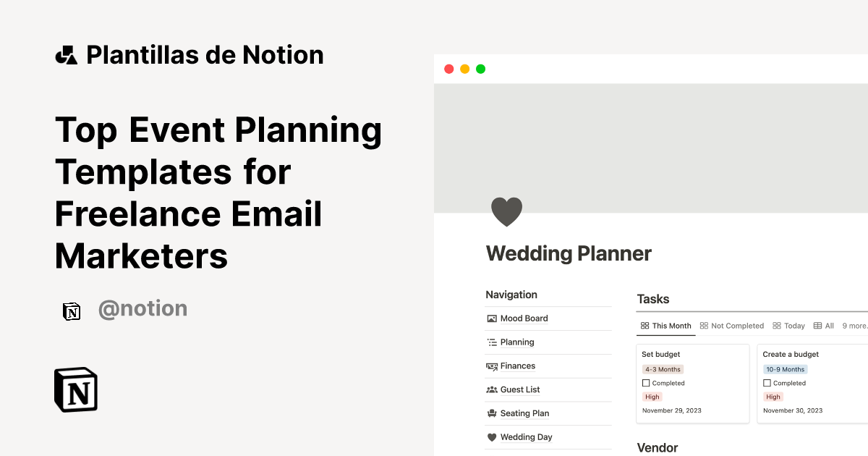Image resolution: width=868 pixels, height=456 pixels.
Task: Click the Guest List people icon
Action: click(x=493, y=389)
